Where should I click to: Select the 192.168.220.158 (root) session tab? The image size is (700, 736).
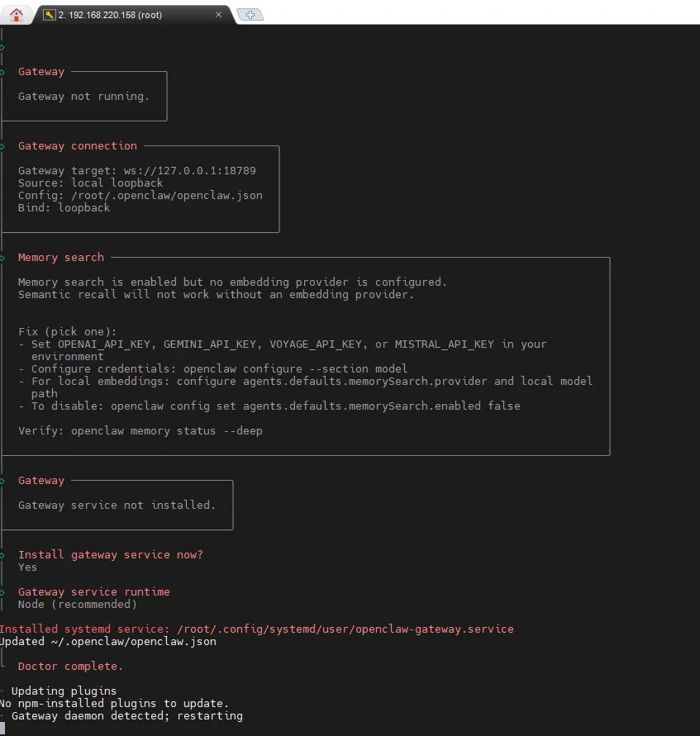(134, 15)
